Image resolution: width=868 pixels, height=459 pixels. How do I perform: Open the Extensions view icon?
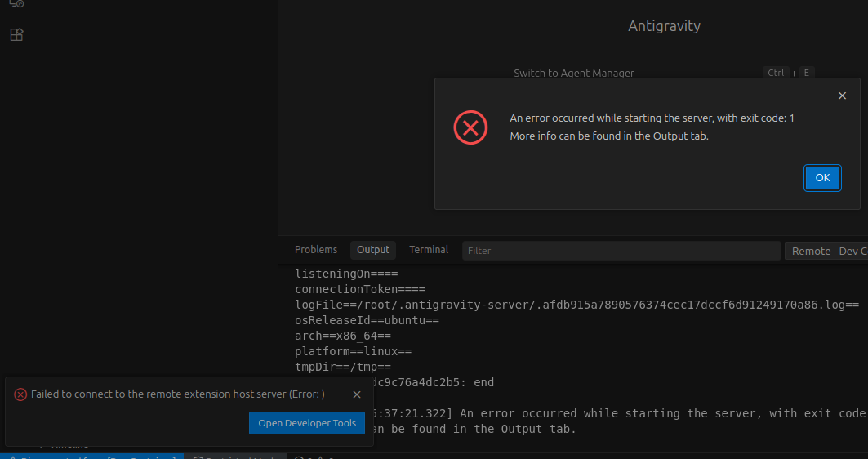[x=16, y=35]
